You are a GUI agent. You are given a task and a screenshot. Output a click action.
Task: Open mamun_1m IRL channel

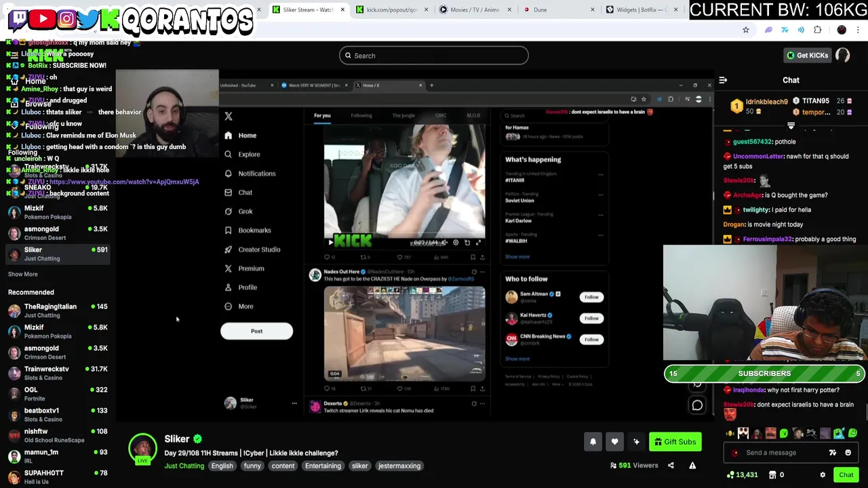pyautogui.click(x=58, y=455)
